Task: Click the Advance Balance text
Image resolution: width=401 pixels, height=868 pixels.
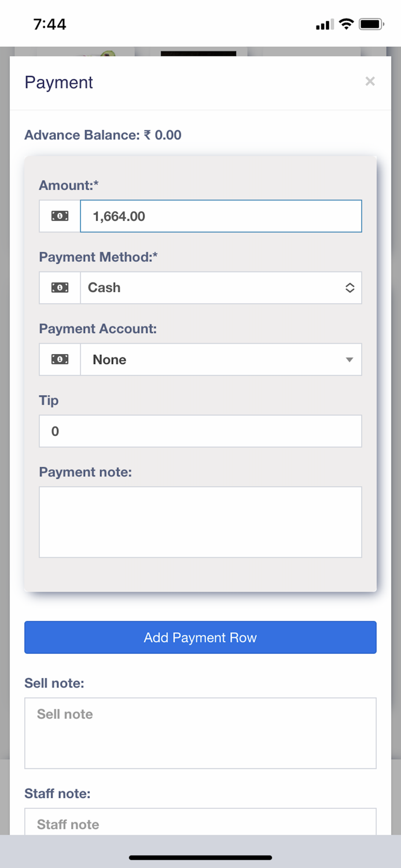Action: (102, 135)
